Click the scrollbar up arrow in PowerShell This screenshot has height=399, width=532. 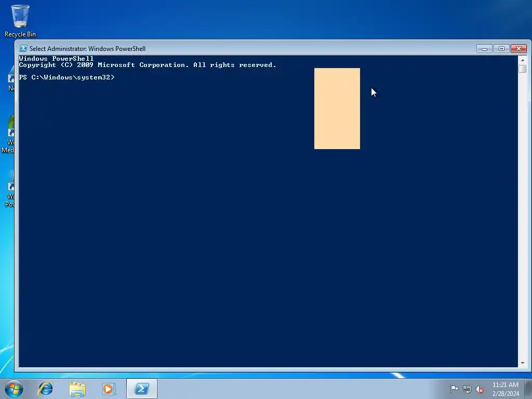click(x=523, y=60)
